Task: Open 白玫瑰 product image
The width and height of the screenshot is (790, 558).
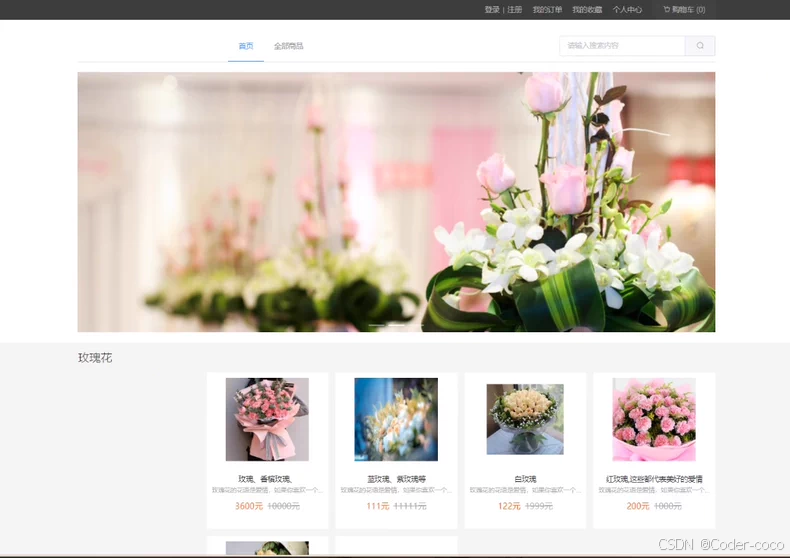Action: click(525, 419)
